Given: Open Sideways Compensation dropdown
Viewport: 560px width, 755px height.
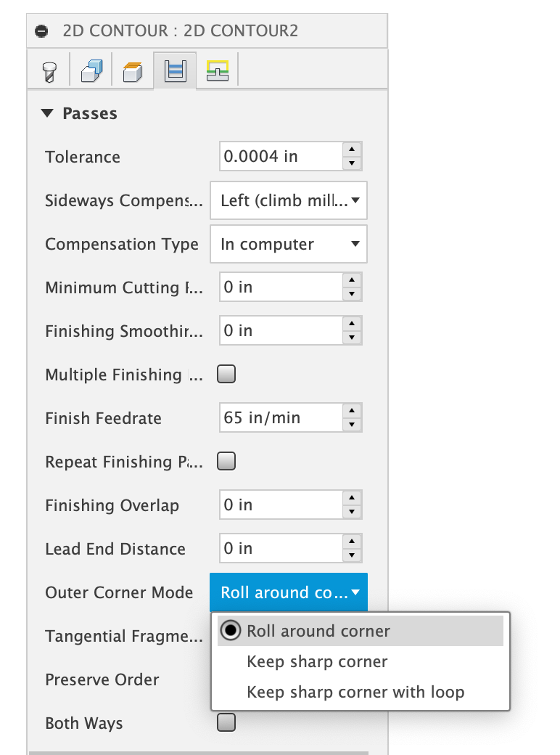Looking at the screenshot, I should 289,200.
